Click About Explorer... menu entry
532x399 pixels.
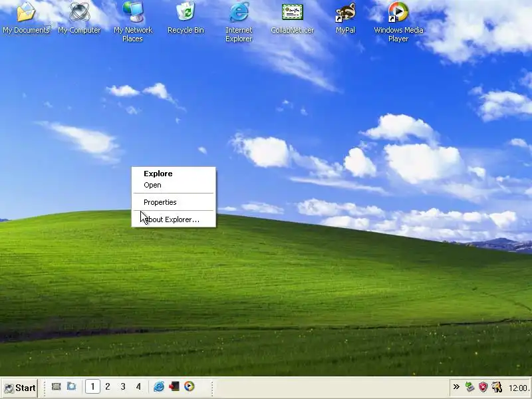(x=174, y=219)
